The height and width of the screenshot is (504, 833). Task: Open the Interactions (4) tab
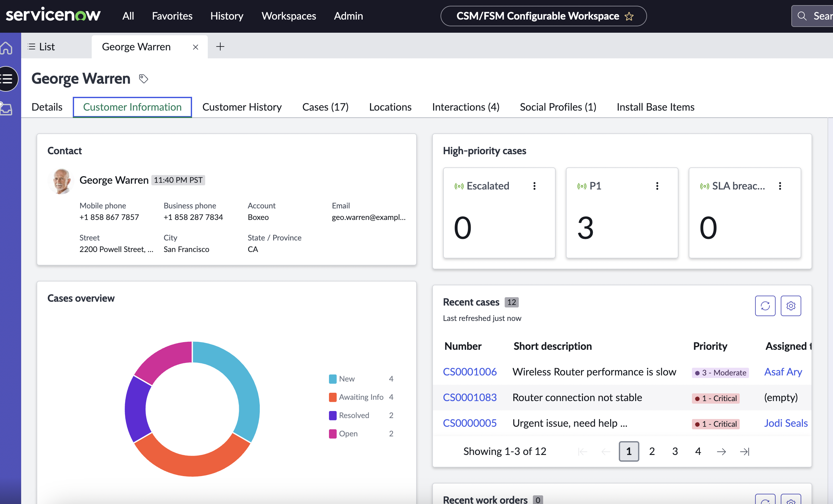[466, 107]
